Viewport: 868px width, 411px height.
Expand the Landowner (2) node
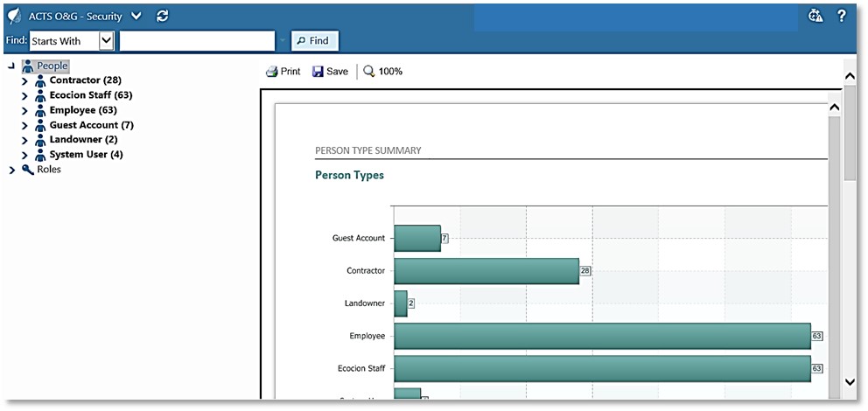[24, 141]
